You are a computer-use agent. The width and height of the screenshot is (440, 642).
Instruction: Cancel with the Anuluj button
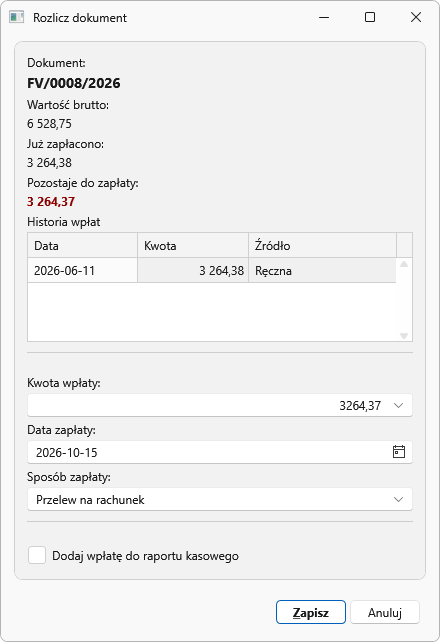(385, 612)
